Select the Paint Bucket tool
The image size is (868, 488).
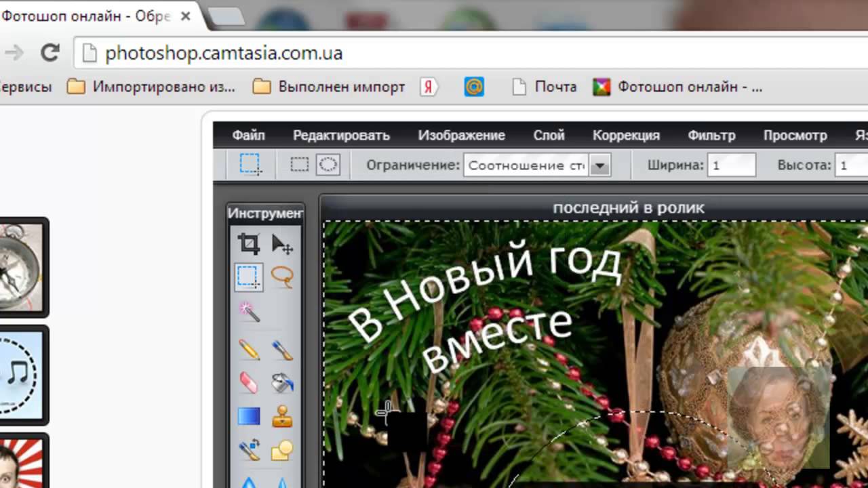pos(282,382)
